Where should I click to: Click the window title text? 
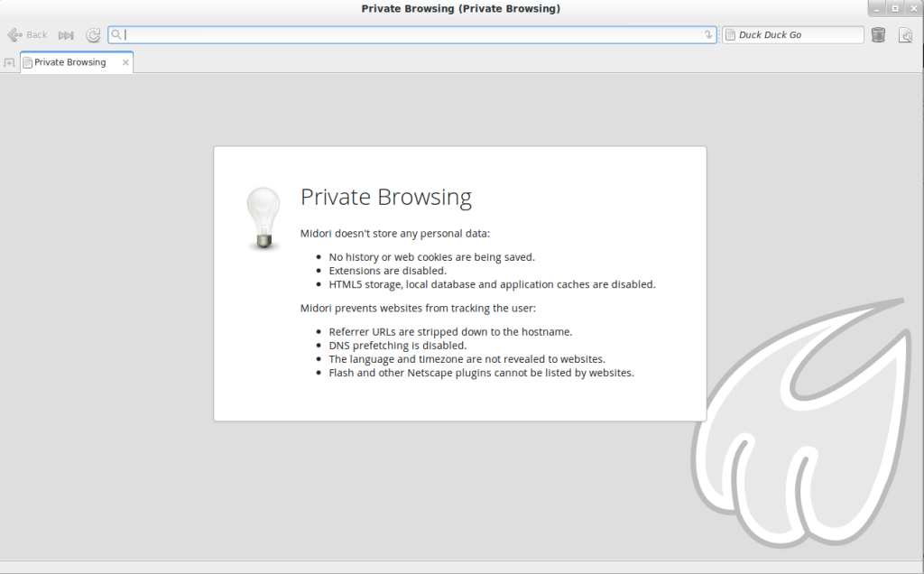tap(461, 8)
